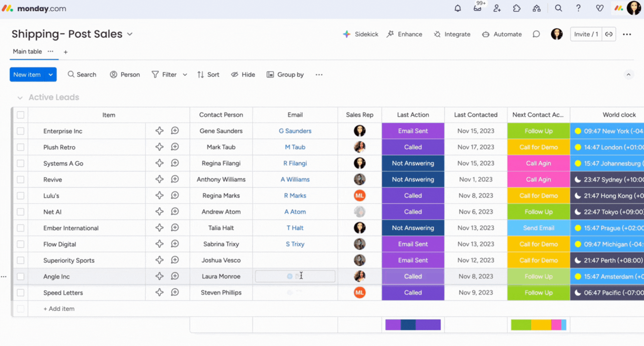
Task: Open the update conversation icon for Systems A Go
Action: (x=175, y=163)
